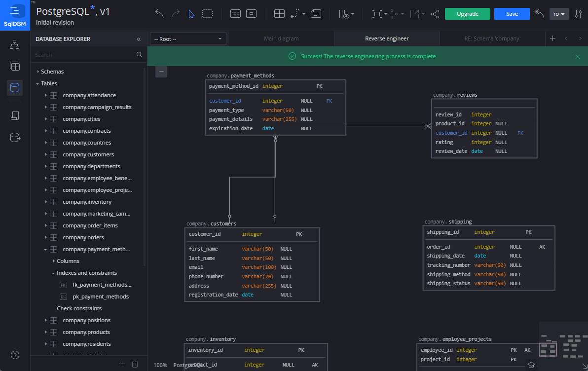588x371 pixels.
Task: Select company.payment_methods table header
Action: pyautogui.click(x=240, y=75)
